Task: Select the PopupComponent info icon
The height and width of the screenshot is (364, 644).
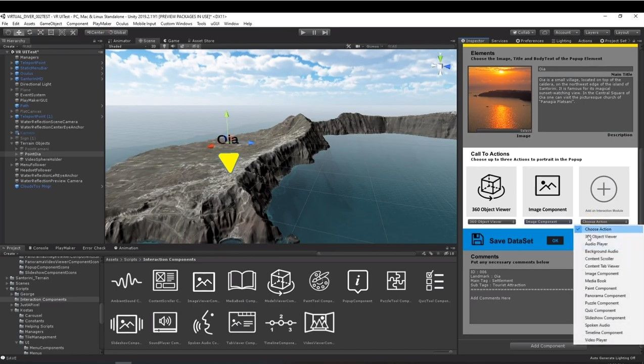Action: coord(358,281)
